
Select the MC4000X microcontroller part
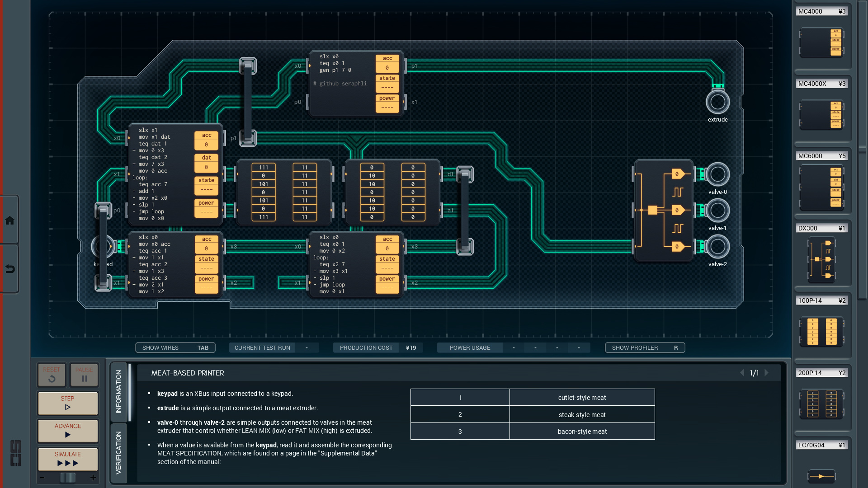[x=821, y=115]
